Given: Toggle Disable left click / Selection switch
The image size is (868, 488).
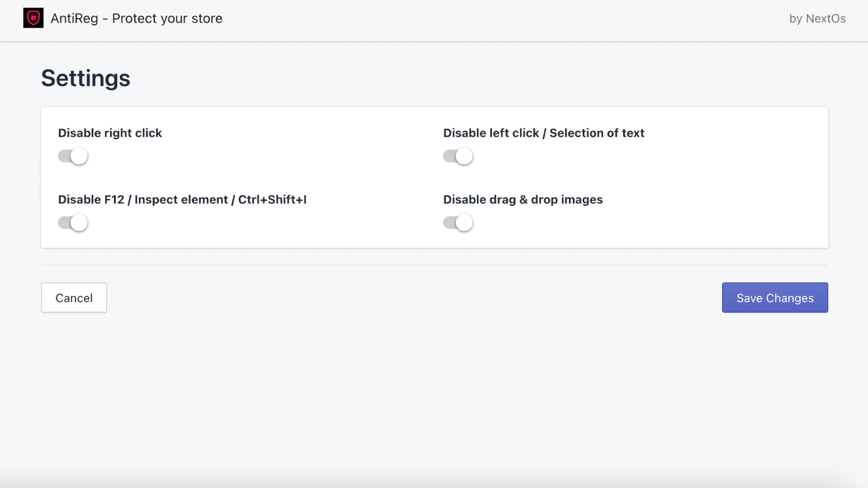Looking at the screenshot, I should coord(458,156).
